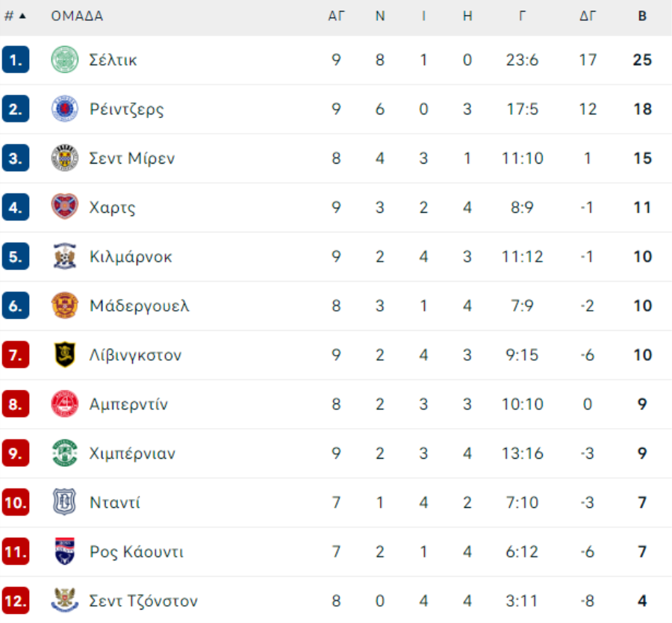Click the Rangers club crest icon

pyautogui.click(x=65, y=109)
